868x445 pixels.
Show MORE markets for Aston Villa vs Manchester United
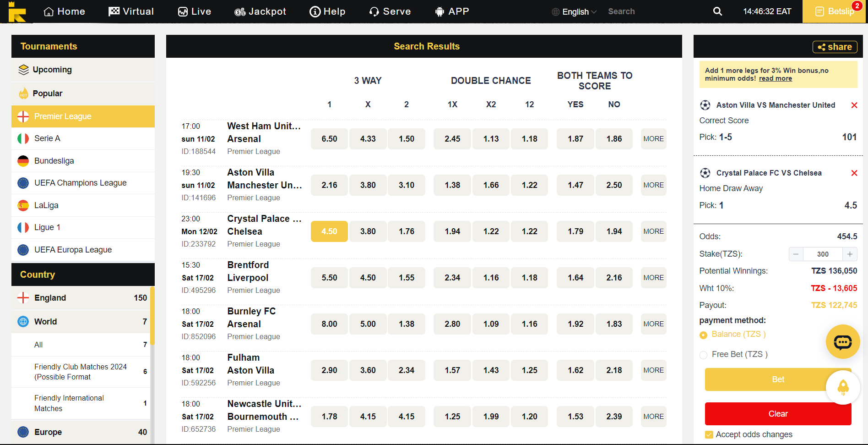tap(653, 185)
